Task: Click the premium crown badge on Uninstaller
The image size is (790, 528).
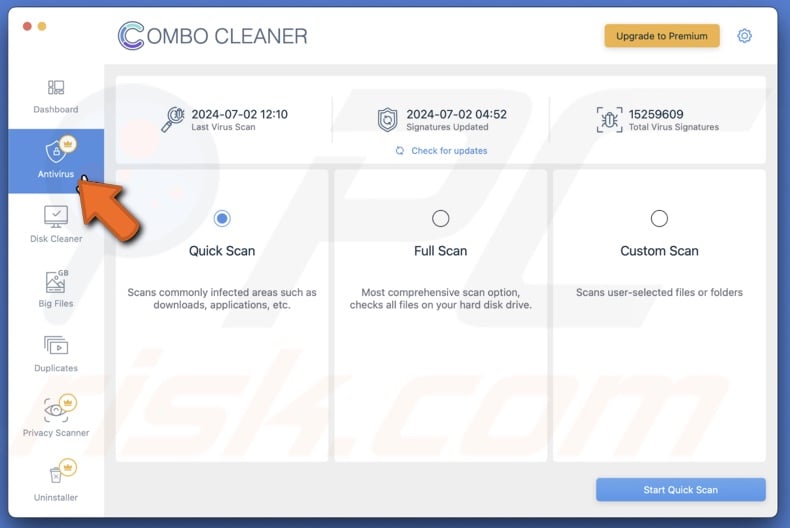Action: coord(68,467)
